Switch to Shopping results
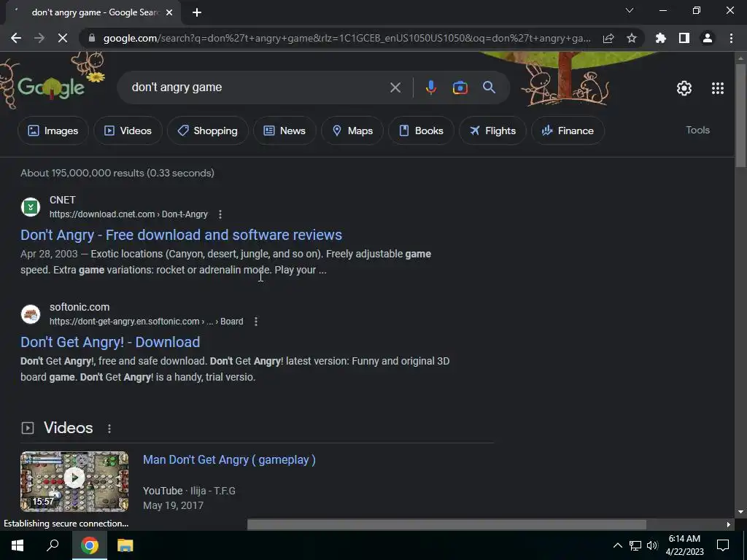 point(208,131)
